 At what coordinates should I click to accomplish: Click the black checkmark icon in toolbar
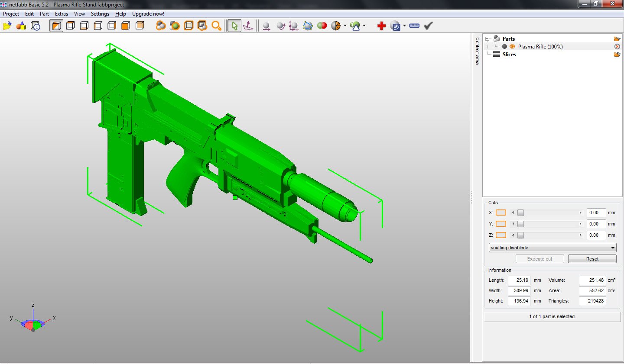click(x=428, y=26)
